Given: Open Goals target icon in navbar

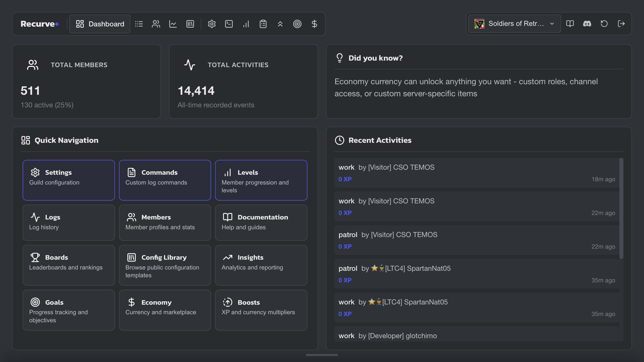Looking at the screenshot, I should click(x=297, y=24).
